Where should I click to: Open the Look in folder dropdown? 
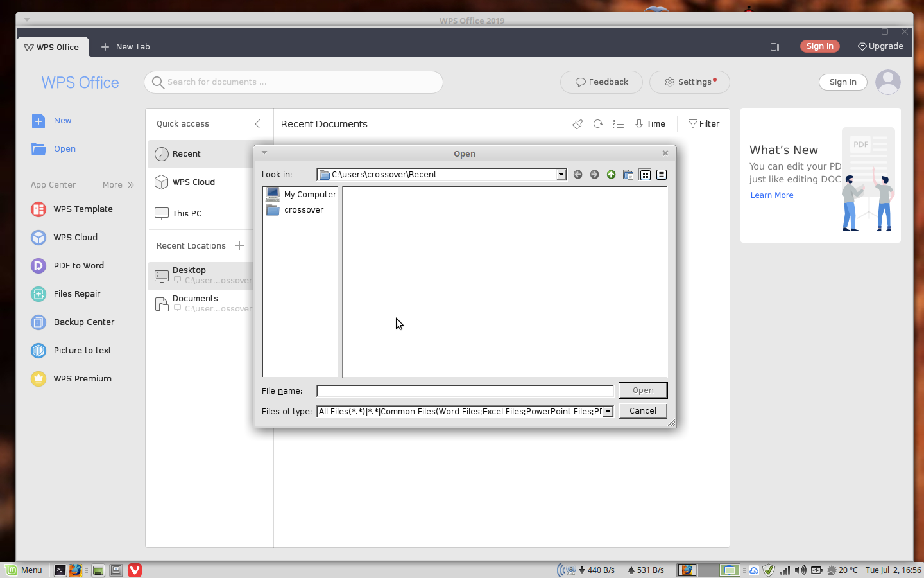560,174
